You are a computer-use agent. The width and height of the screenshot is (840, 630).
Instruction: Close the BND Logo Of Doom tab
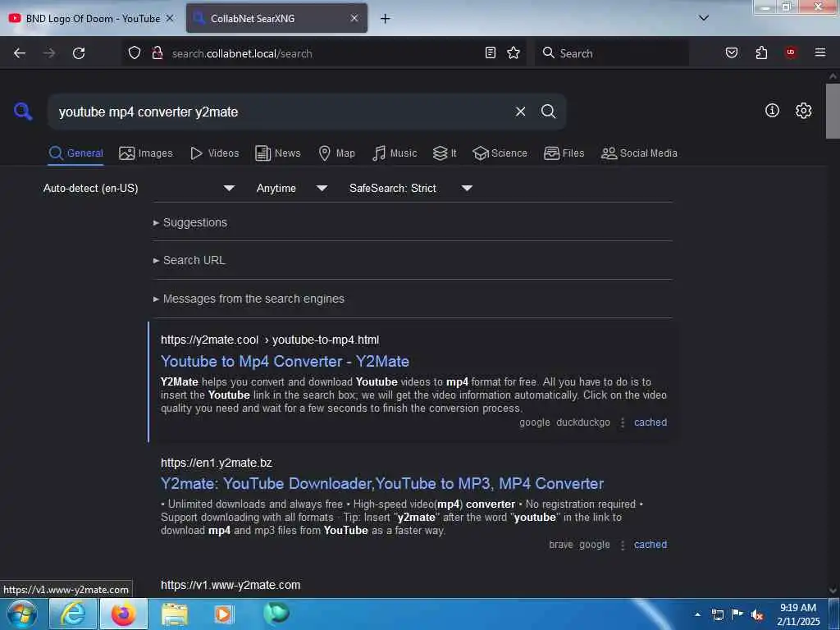point(170,18)
